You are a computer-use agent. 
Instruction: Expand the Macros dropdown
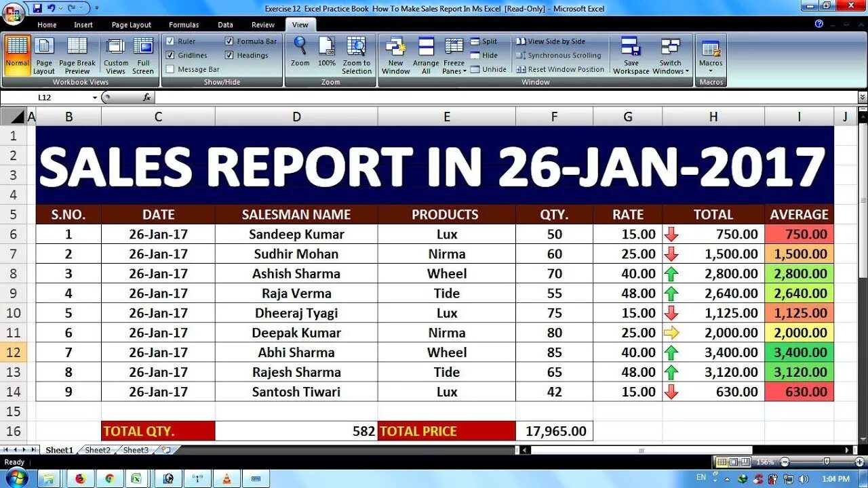click(x=711, y=55)
